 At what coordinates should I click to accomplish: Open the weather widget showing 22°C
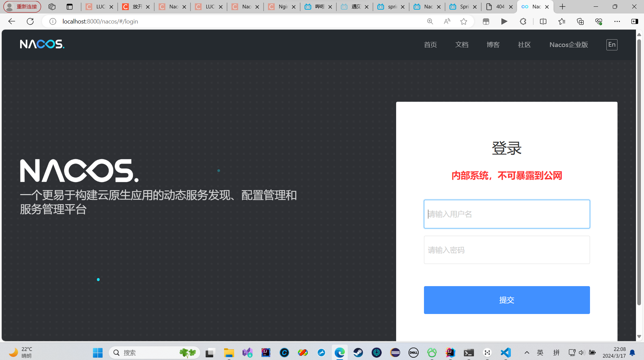pos(21,353)
